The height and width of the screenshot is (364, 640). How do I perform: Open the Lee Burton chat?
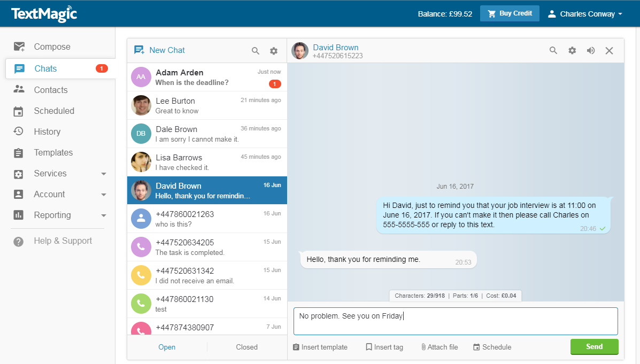207,105
